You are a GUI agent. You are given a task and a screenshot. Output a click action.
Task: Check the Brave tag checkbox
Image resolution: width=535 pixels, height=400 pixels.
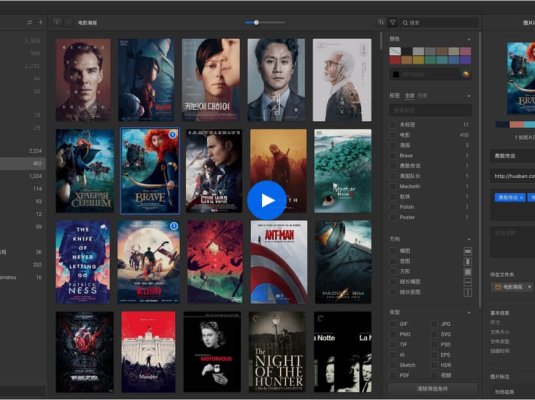393,156
